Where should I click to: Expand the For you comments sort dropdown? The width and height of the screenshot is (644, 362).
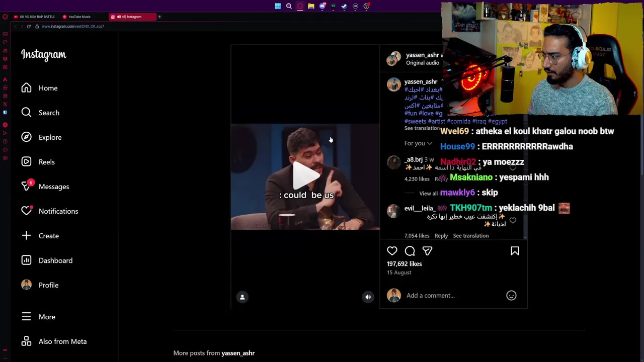point(418,143)
